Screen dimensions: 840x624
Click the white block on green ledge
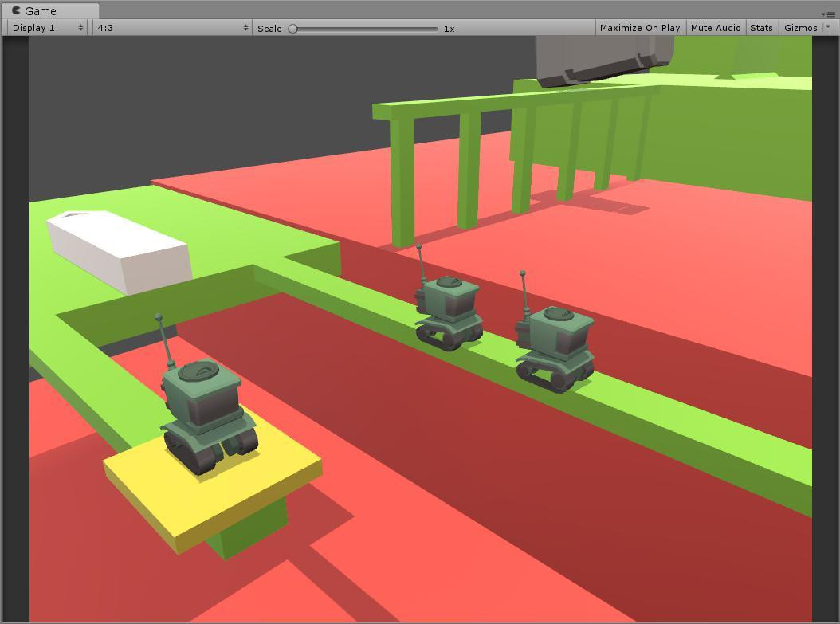119,251
